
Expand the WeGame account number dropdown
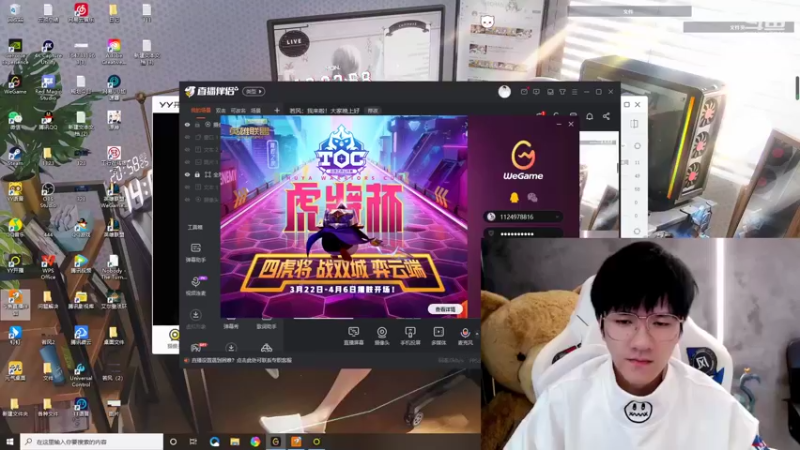click(x=557, y=217)
